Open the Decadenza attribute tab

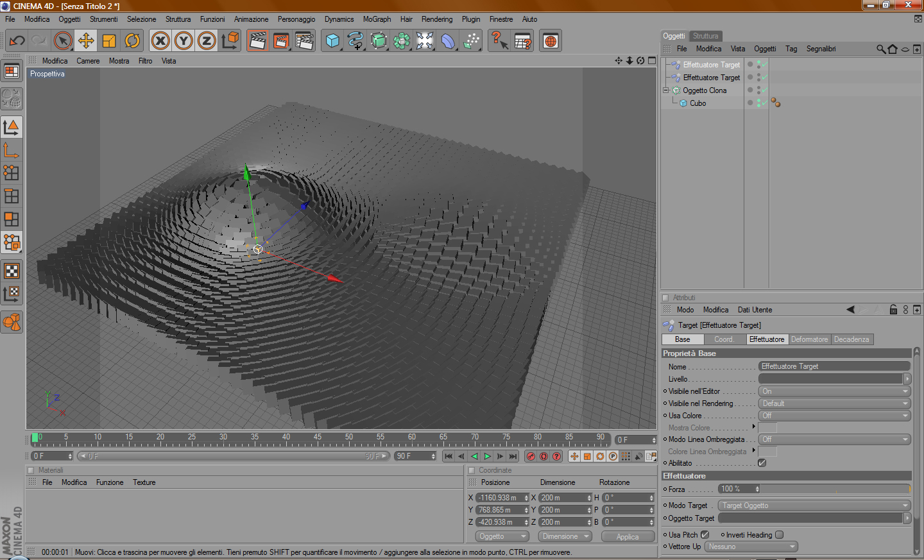click(851, 339)
